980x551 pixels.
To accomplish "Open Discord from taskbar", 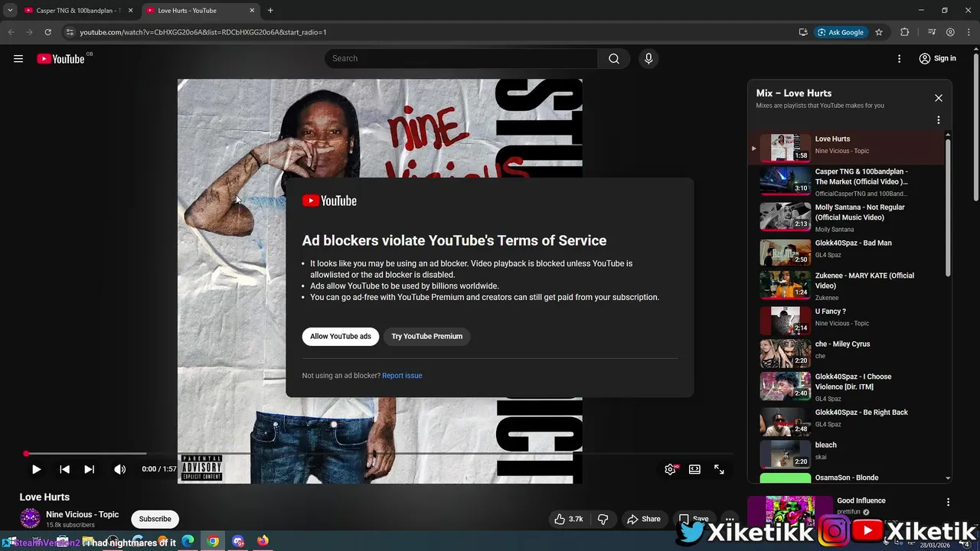I will (x=238, y=541).
